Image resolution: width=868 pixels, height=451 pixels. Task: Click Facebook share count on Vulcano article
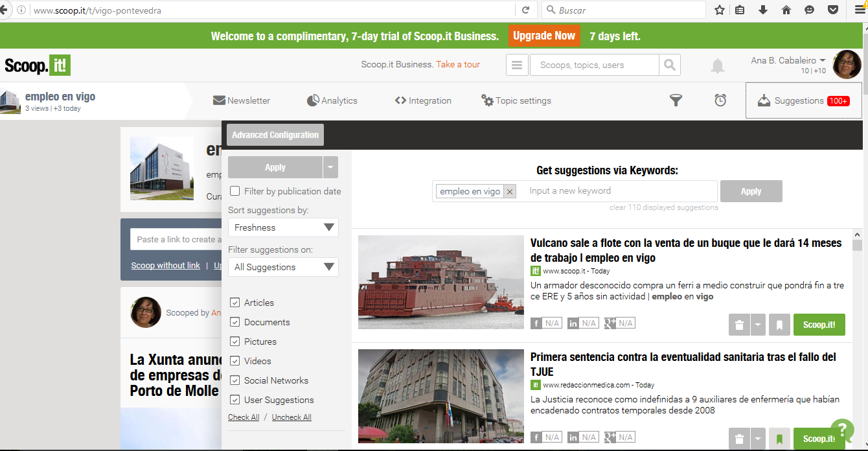546,323
